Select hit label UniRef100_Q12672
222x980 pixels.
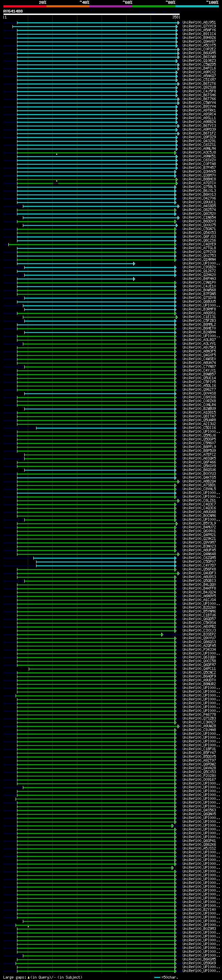point(199,271)
